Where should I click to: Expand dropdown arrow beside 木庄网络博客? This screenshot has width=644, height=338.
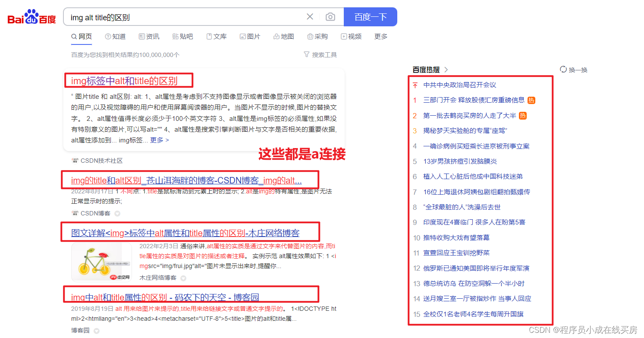tap(183, 278)
